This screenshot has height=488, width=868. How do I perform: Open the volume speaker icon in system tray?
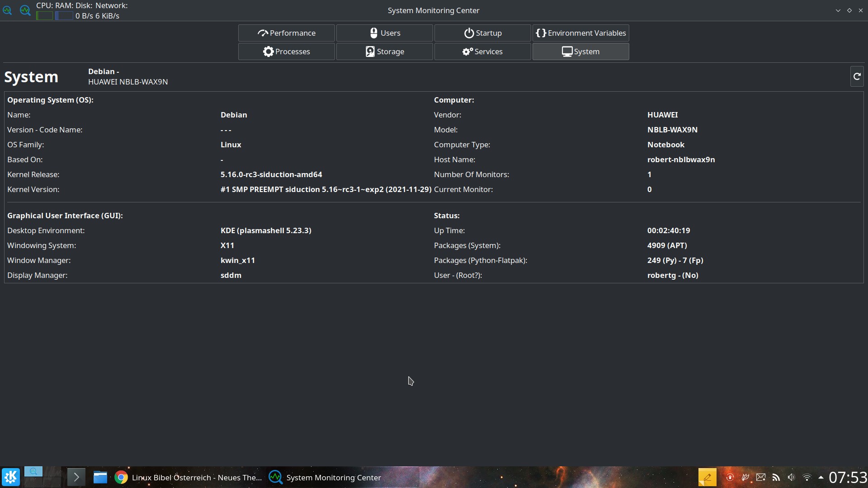(x=791, y=477)
